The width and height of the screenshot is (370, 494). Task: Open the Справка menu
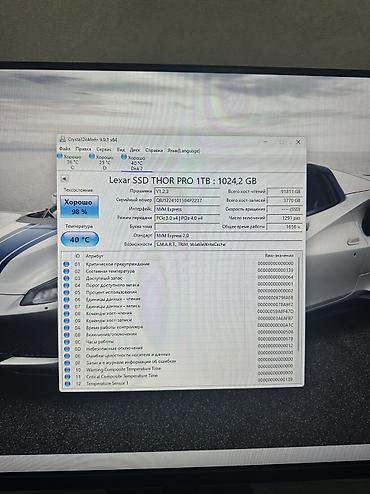coord(154,151)
